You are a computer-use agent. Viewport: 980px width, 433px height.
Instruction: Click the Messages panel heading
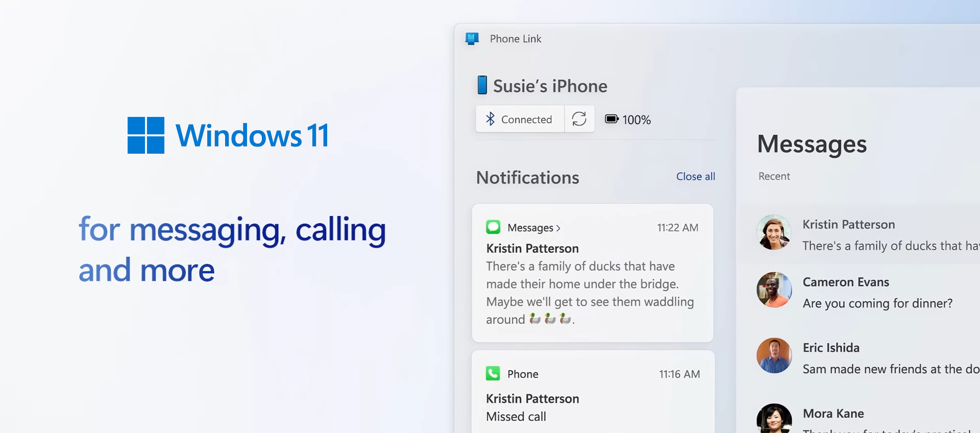(812, 145)
